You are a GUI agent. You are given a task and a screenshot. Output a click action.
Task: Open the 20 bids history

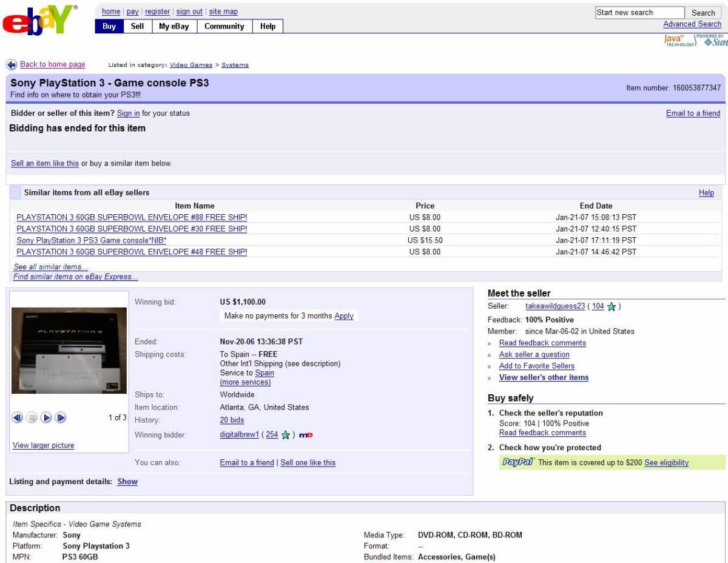(x=232, y=420)
